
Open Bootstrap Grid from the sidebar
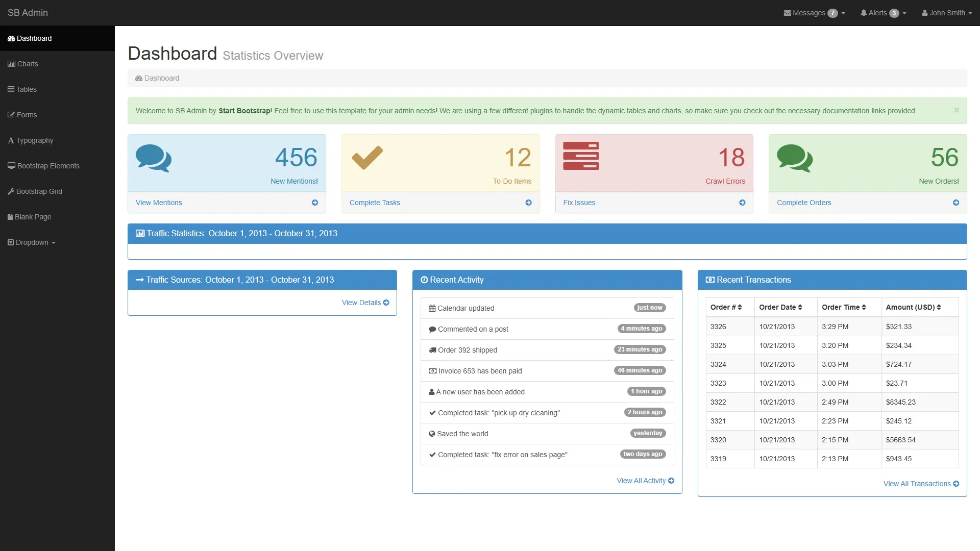pyautogui.click(x=57, y=191)
